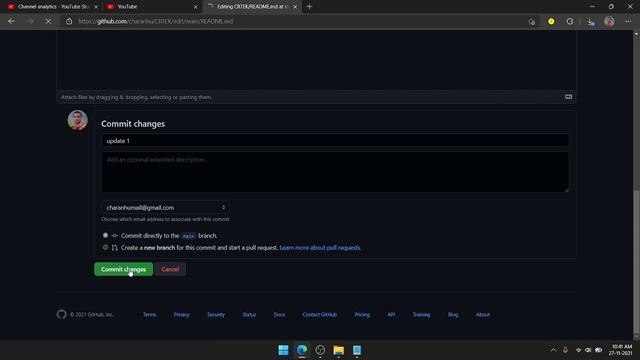Click the commit message field 'update 1'
This screenshot has height=360, width=640.
click(335, 140)
